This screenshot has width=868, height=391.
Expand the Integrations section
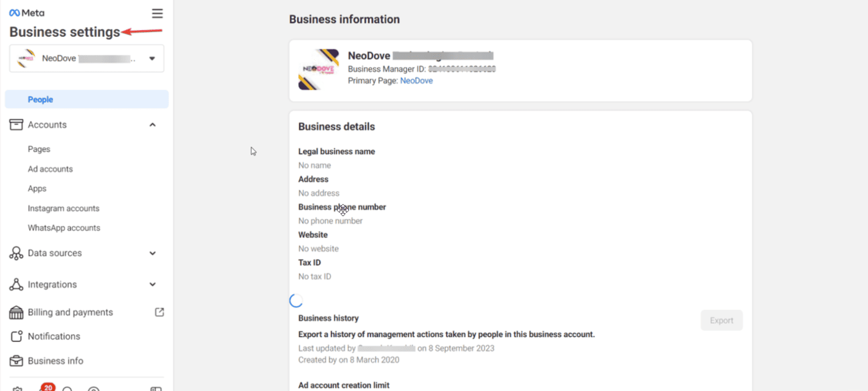153,284
